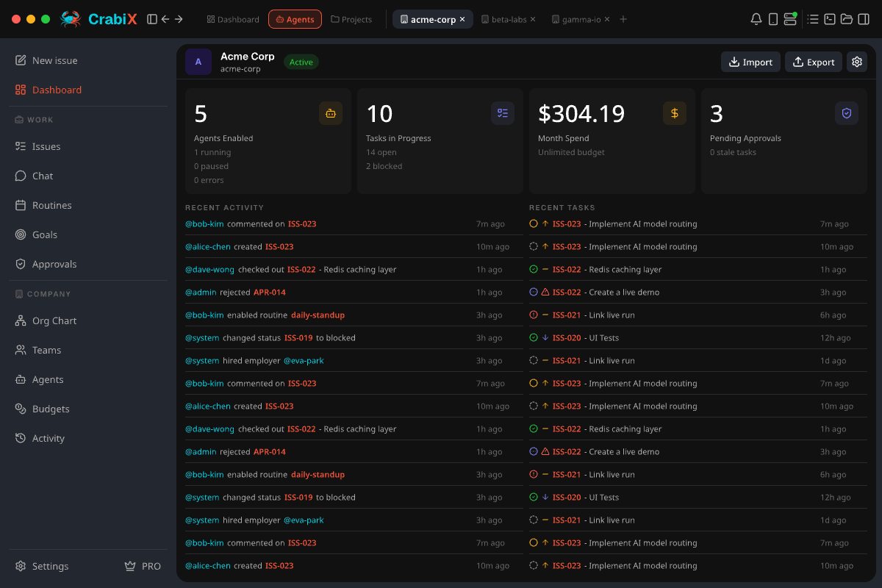Open the folder files icon in top bar
The image size is (882, 588).
click(x=847, y=19)
